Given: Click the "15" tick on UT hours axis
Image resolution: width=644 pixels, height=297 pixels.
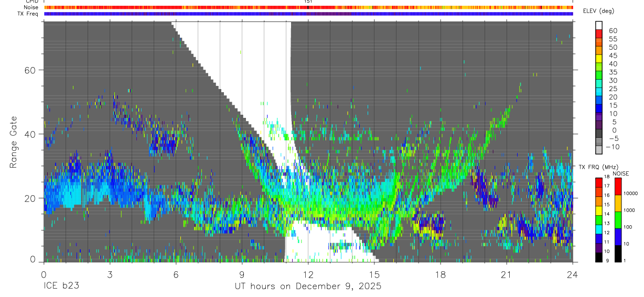Looking at the screenshot, I should click(374, 274).
